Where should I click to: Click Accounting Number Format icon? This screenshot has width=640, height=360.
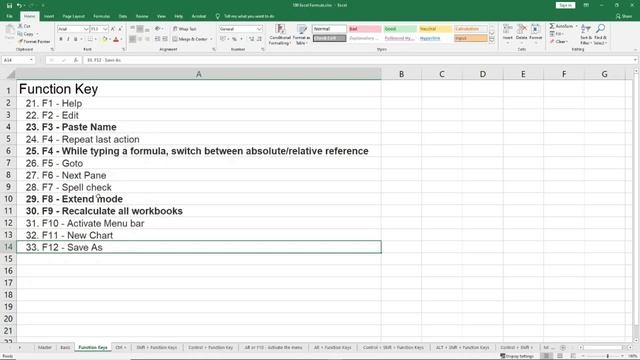[x=223, y=39]
